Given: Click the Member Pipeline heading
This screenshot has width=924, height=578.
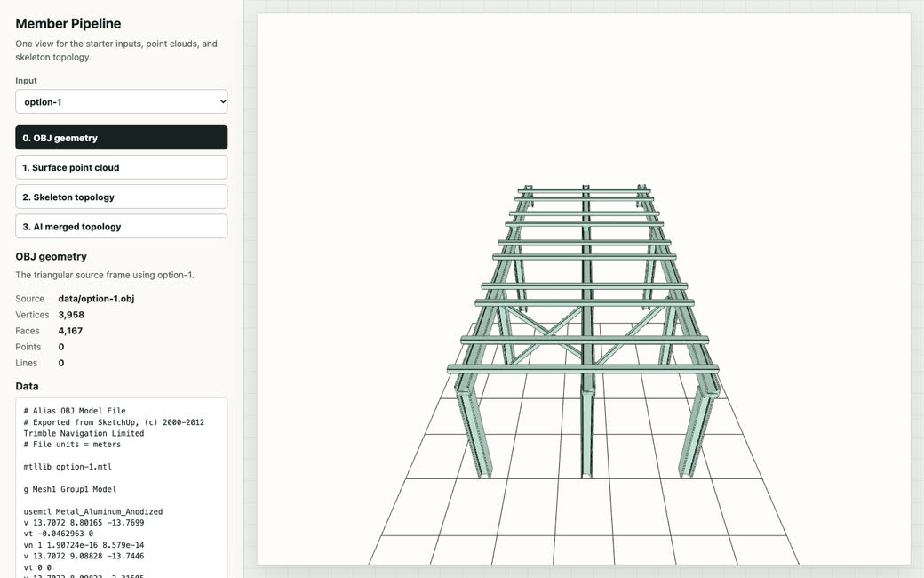Looking at the screenshot, I should 68,24.
